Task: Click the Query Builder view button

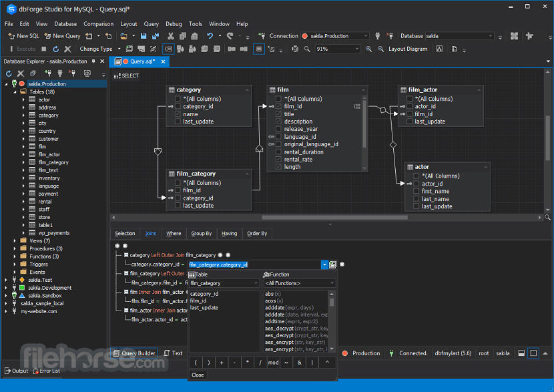Action: (134, 353)
